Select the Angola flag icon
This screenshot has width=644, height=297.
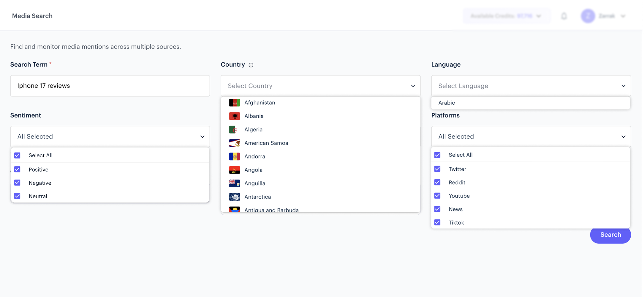pyautogui.click(x=234, y=169)
